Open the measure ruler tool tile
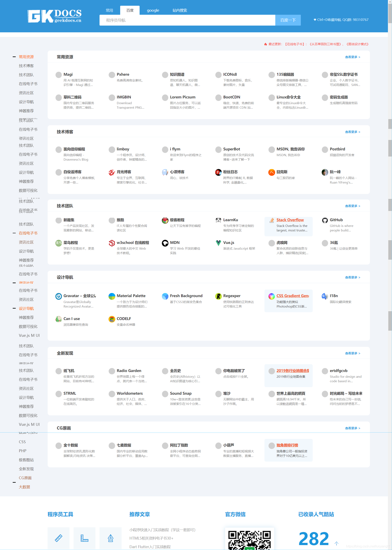The height and width of the screenshot is (550, 392). [84, 538]
